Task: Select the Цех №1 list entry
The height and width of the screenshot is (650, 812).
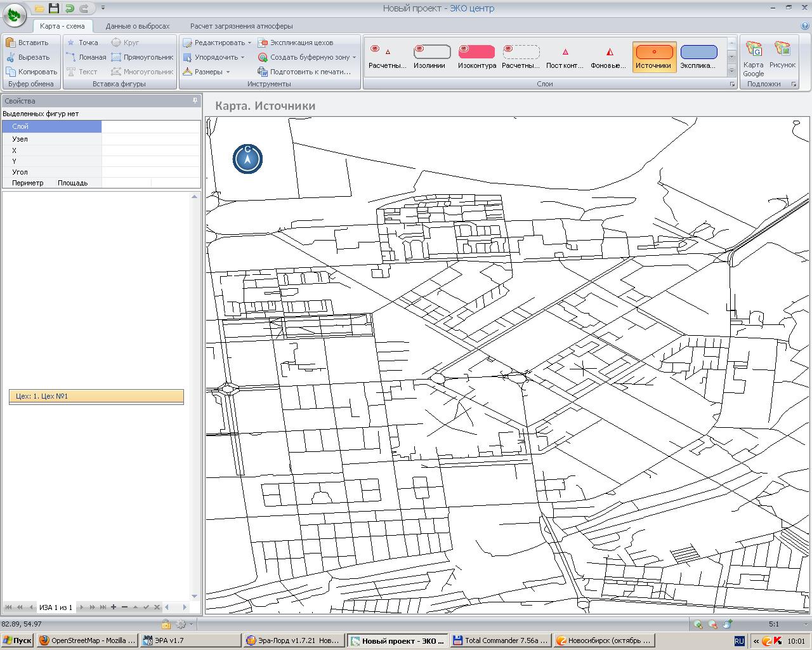Action: click(x=96, y=396)
